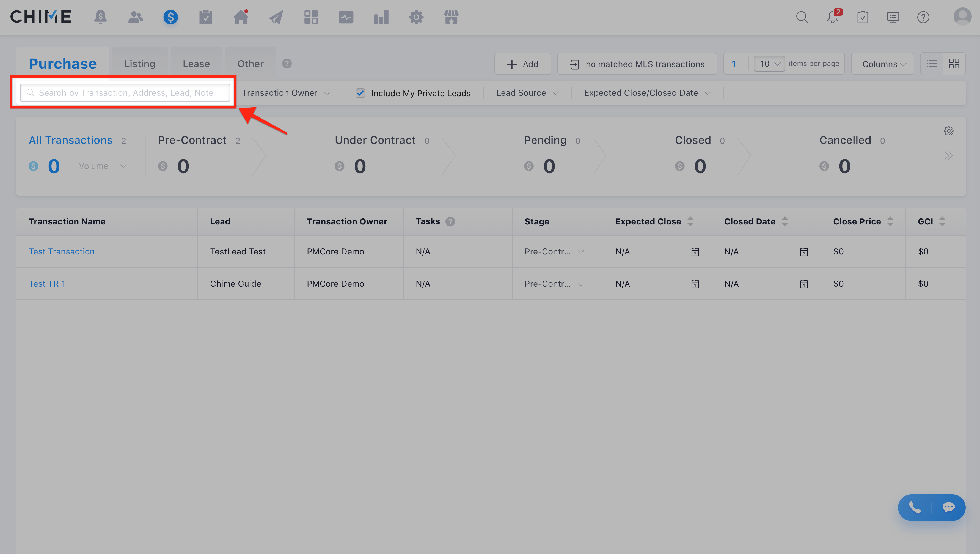Switch to list view layout

(x=932, y=64)
